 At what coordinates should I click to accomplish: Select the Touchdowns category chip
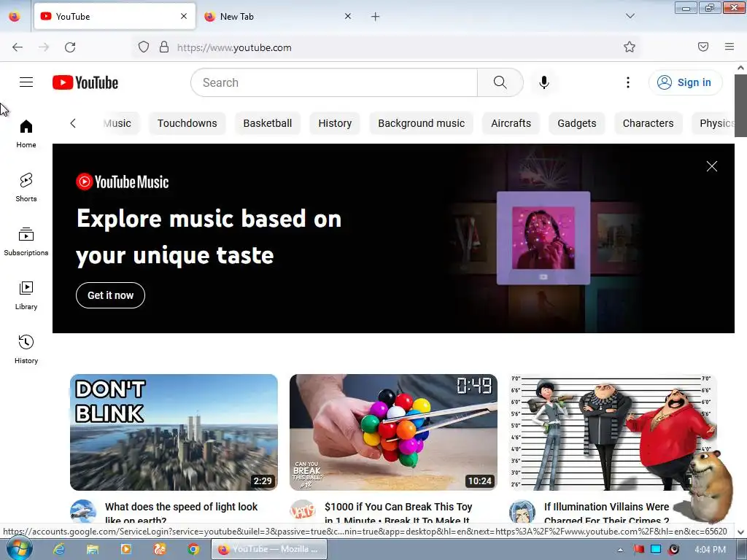coord(187,123)
